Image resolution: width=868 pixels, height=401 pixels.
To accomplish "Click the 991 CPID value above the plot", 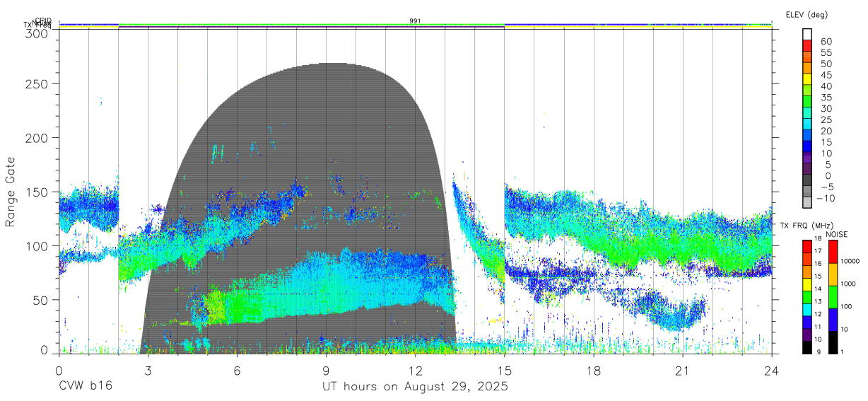I will 415,21.
